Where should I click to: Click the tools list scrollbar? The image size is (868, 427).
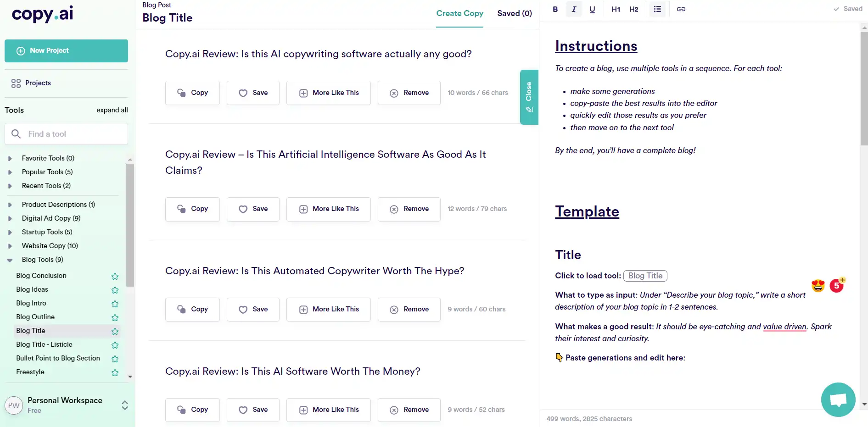tap(130, 225)
